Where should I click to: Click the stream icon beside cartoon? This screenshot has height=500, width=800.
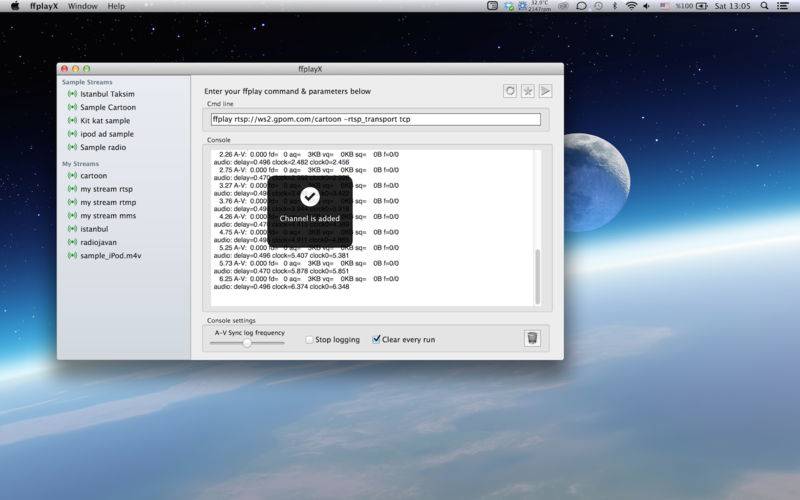point(72,176)
